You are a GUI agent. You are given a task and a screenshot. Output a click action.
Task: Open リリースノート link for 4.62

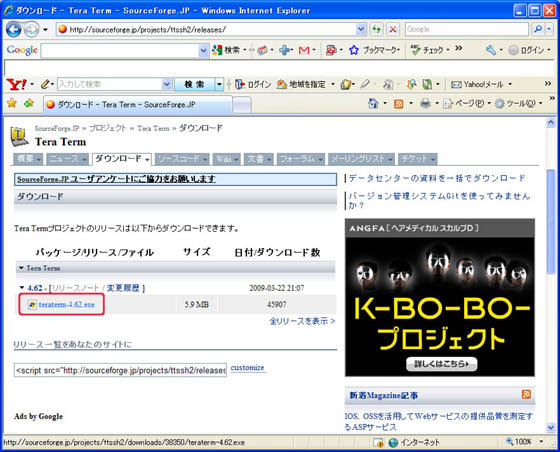click(x=75, y=288)
